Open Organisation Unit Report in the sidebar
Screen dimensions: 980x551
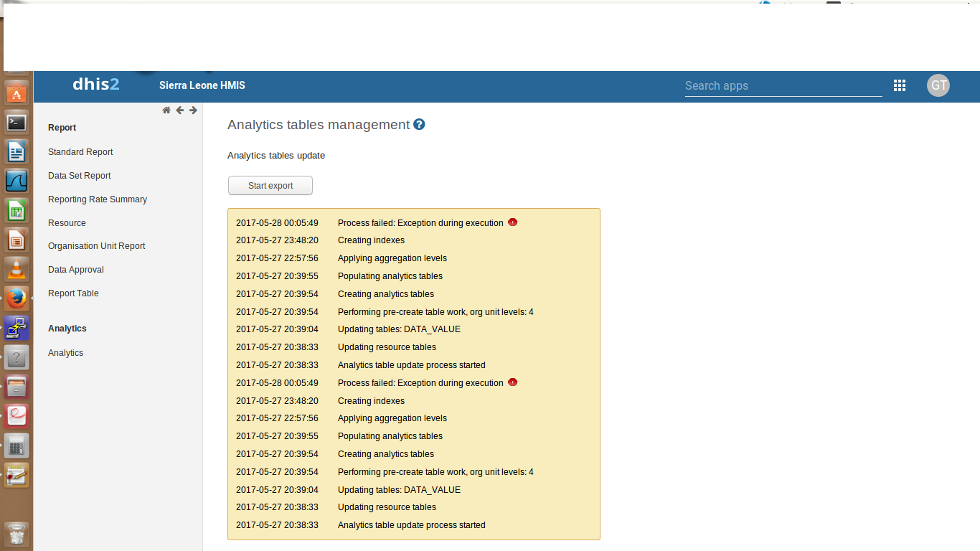pos(97,246)
